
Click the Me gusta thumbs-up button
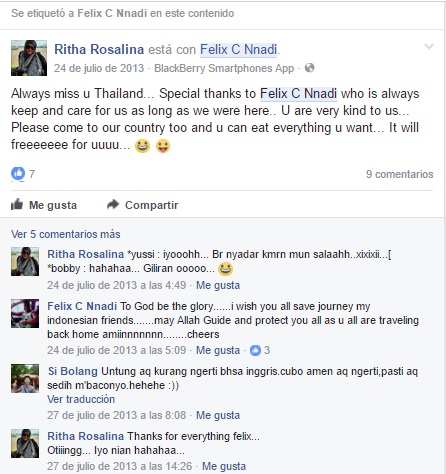(44, 205)
